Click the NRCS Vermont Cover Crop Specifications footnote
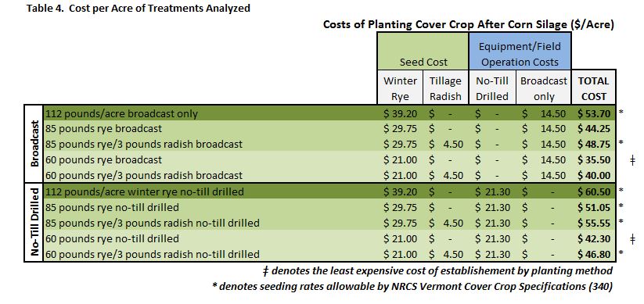 coord(412,286)
